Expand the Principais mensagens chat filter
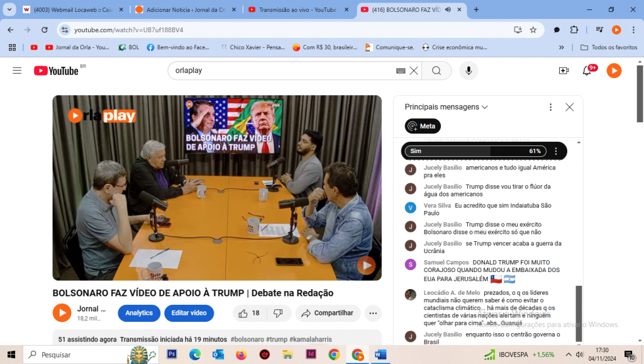The image size is (644, 364). (x=446, y=107)
